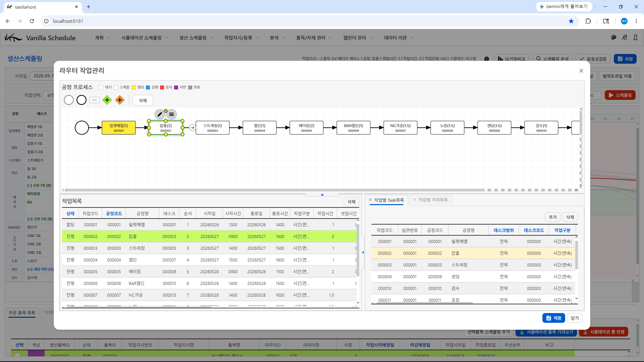Open the Chrome three-dot menu
The width and height of the screenshot is (644, 362).
(x=636, y=21)
